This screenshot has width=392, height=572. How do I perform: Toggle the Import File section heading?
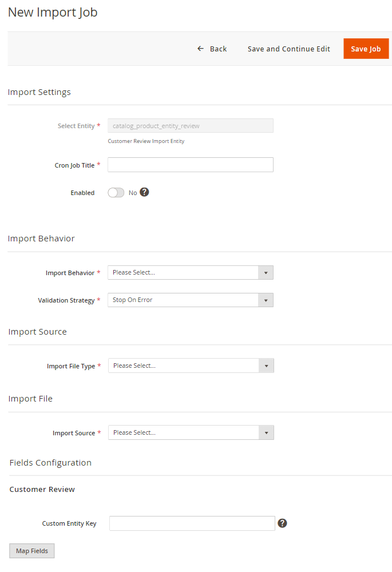(30, 399)
